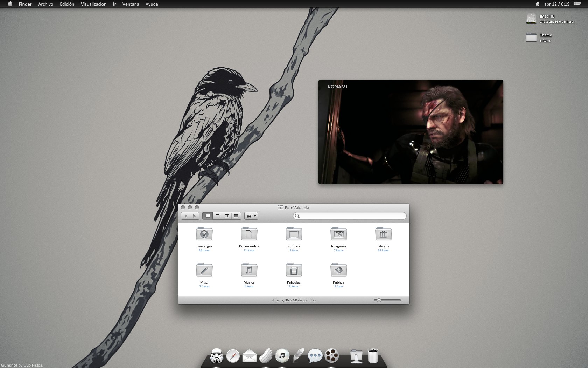Image resolution: width=588 pixels, height=368 pixels.
Task: Launch the feather quill app in Dock
Action: click(x=299, y=356)
